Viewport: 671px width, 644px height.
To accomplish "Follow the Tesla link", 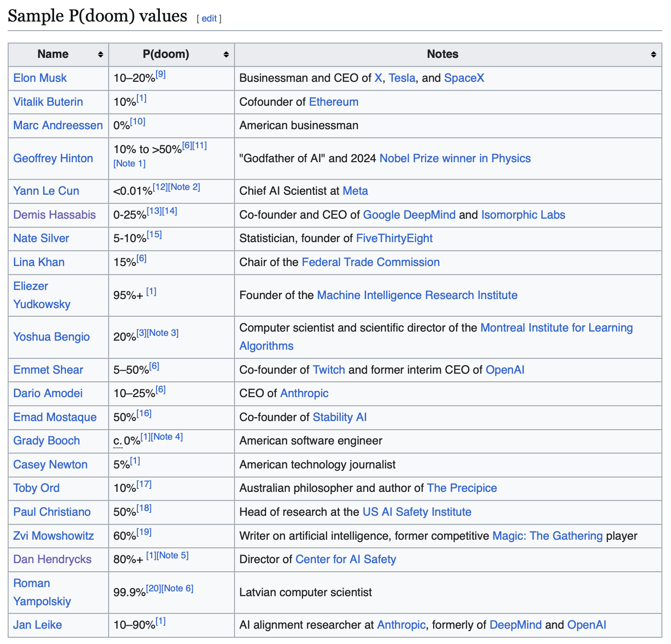I will pos(402,78).
